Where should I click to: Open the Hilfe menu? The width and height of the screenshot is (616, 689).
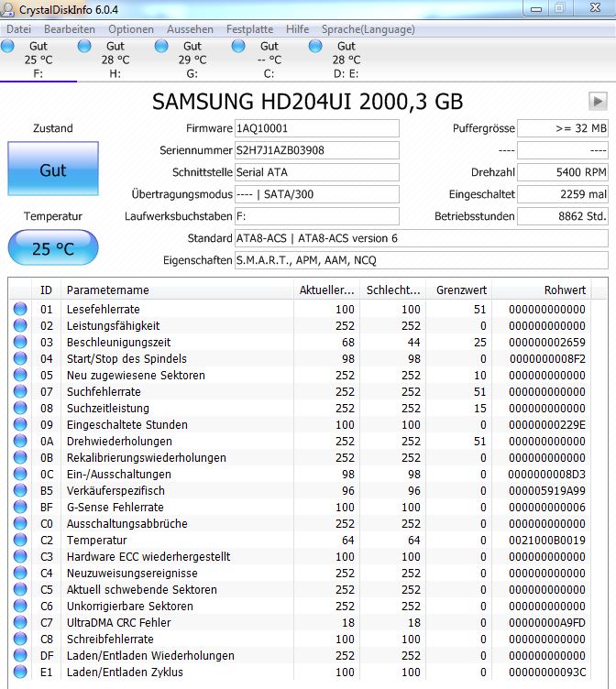pos(297,29)
